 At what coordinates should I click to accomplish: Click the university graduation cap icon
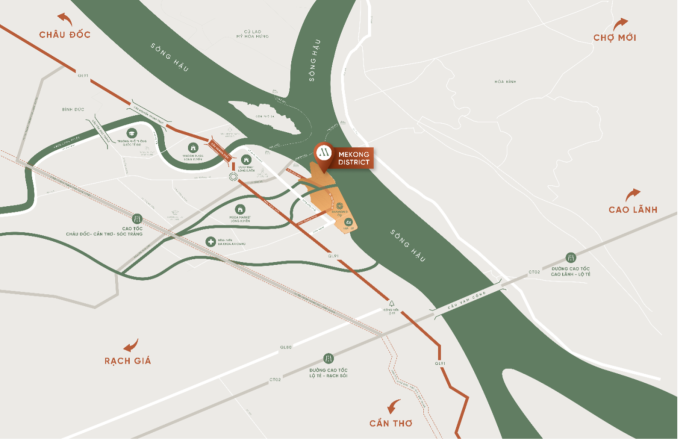pos(132,133)
